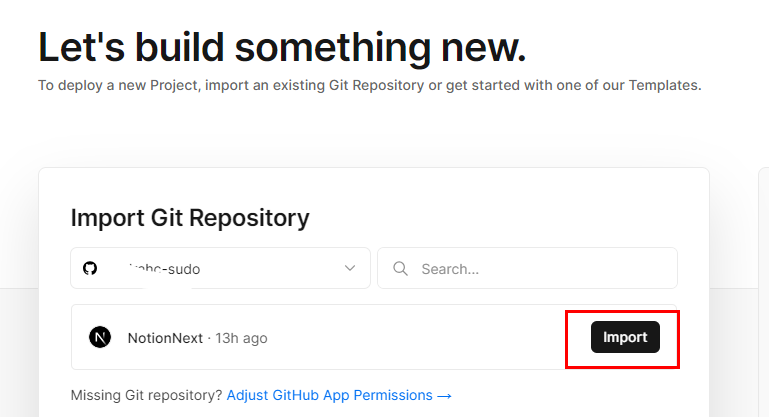Click the "Missing Git repository?" text
This screenshot has width=769, height=417.
point(147,396)
